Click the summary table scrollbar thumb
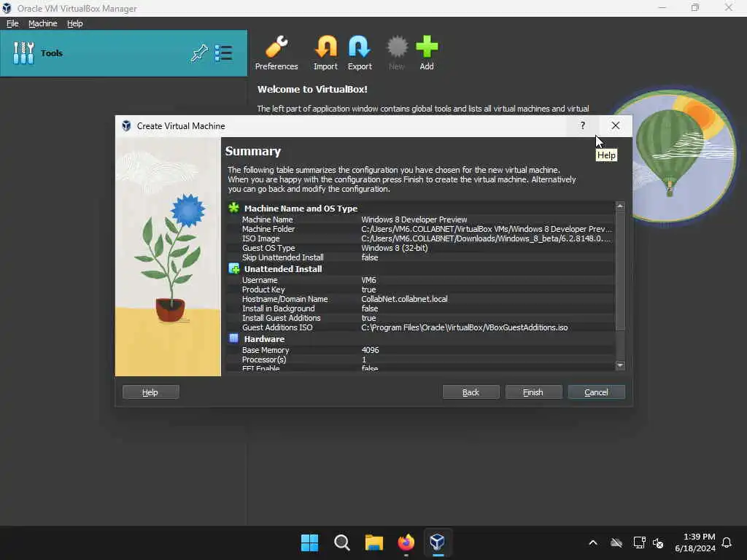 click(620, 271)
